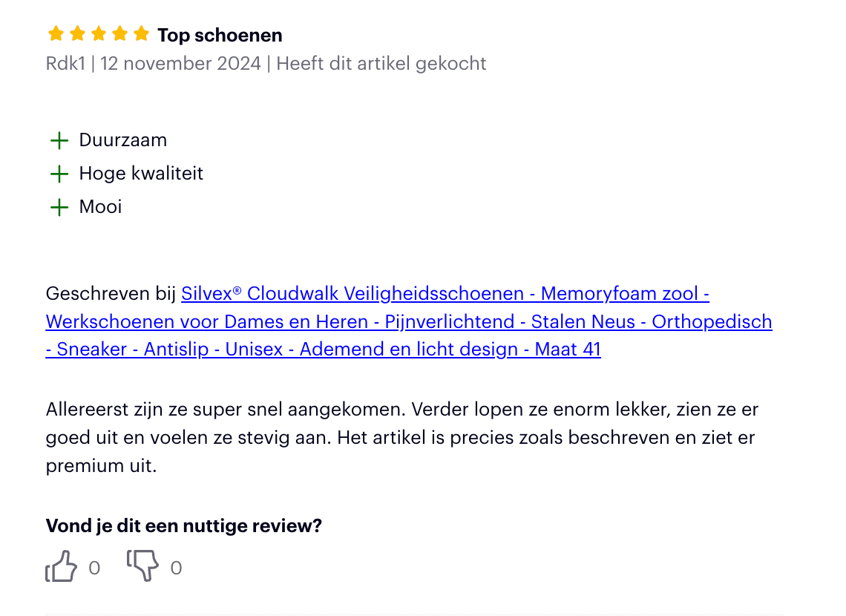
Task: Click the fifth yellow rating star
Action: [141, 34]
